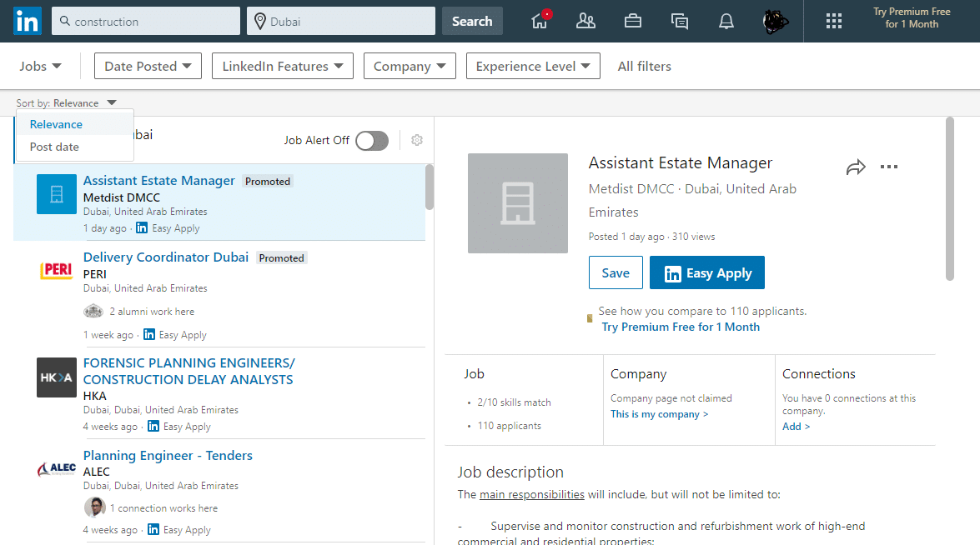Enable the Job Alert toggle
Viewport: 980px width, 545px height.
point(372,140)
